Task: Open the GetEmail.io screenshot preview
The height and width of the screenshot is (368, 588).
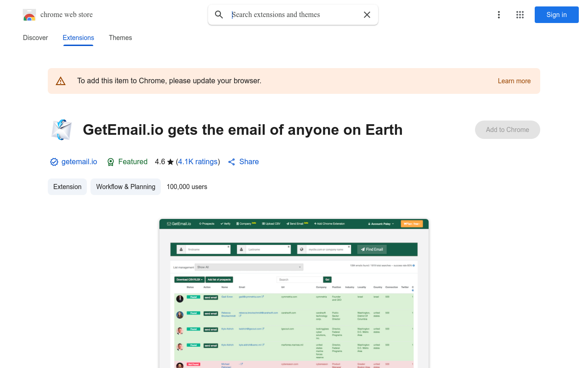Action: pyautogui.click(x=294, y=293)
